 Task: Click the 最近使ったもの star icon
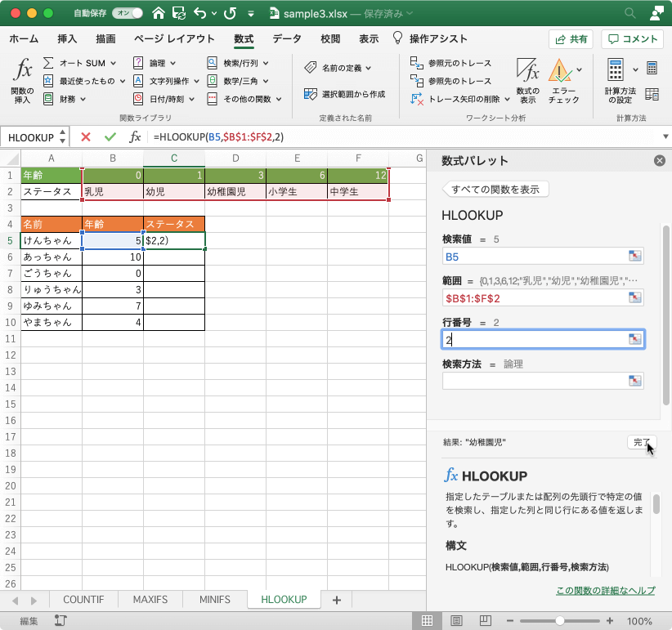pyautogui.click(x=48, y=81)
